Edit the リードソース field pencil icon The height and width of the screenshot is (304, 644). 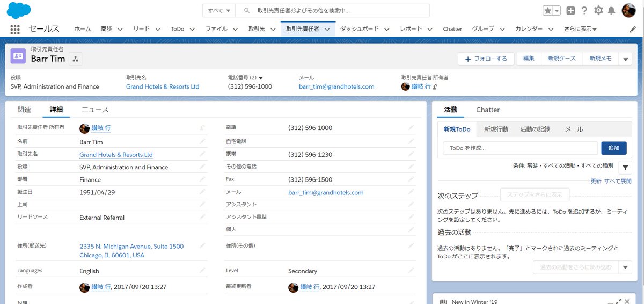[202, 217]
